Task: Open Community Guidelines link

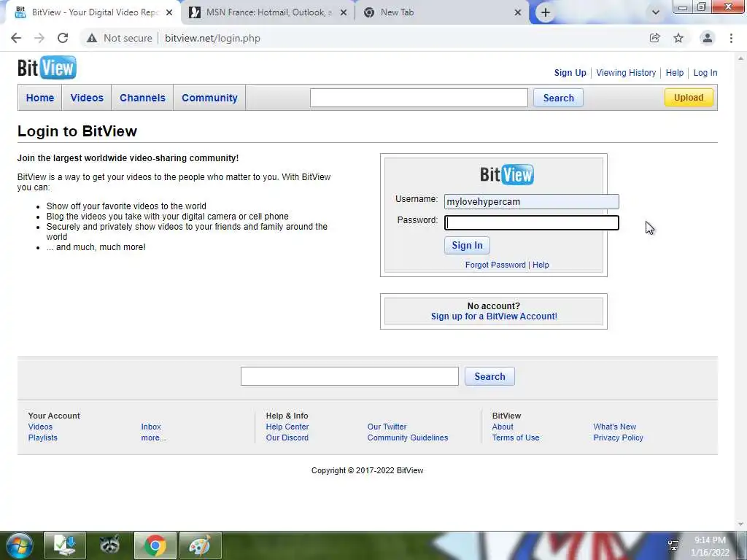Action: coord(408,437)
